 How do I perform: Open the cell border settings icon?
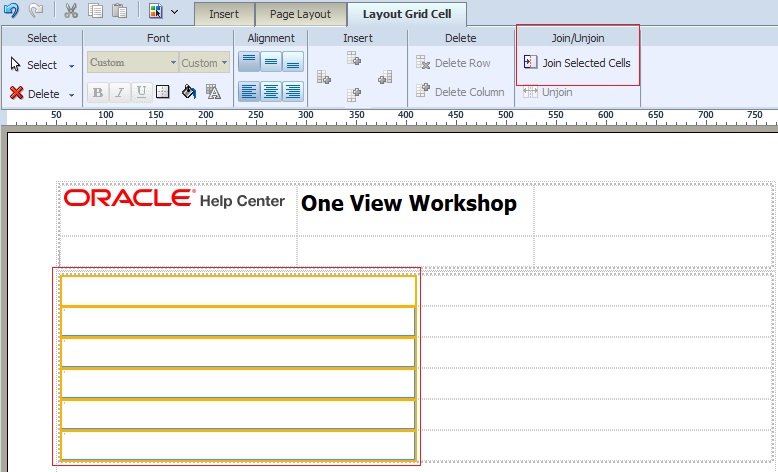pos(163,92)
